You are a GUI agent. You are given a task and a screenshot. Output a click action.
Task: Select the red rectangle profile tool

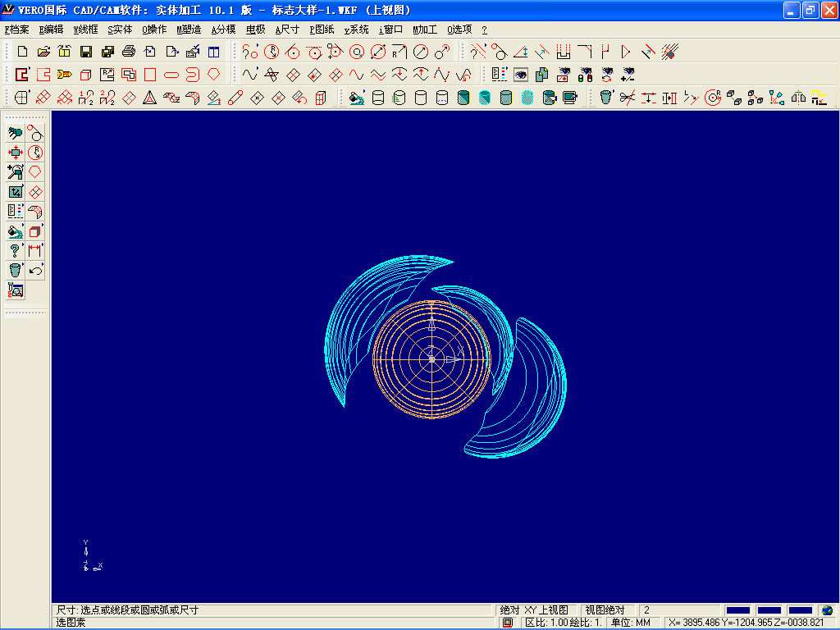[x=150, y=75]
